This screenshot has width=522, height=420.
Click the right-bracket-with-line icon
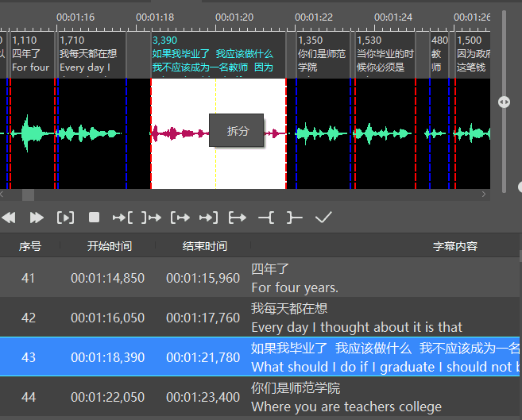pyautogui.click(x=295, y=218)
